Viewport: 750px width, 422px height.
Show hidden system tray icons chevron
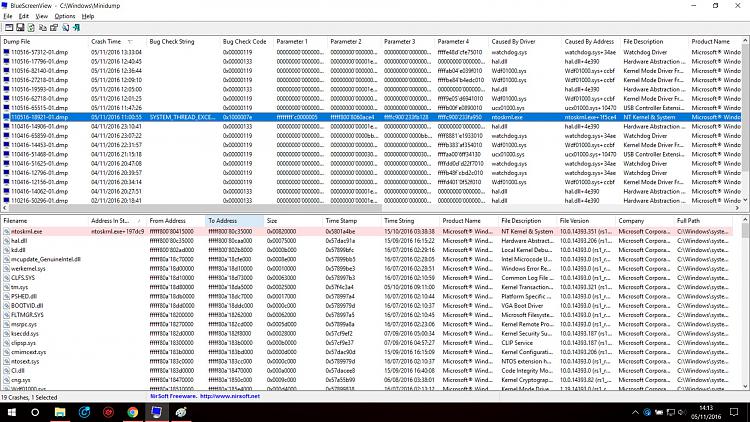[x=635, y=412]
